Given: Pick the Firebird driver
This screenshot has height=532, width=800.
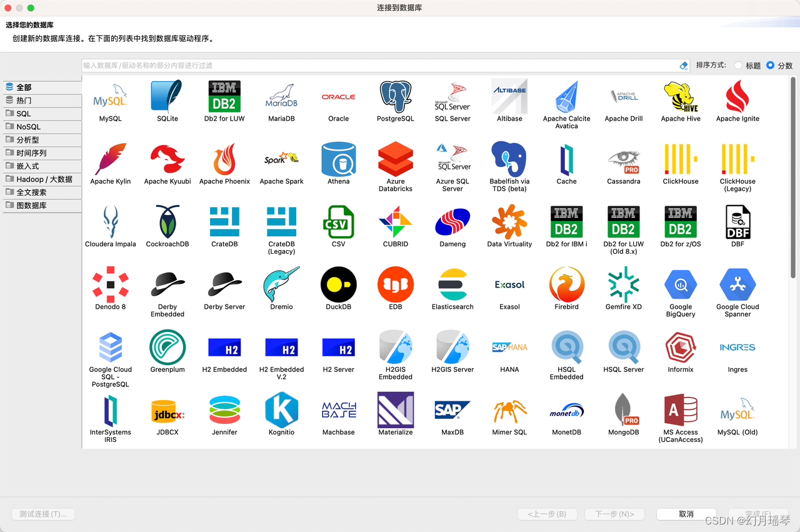Looking at the screenshot, I should [x=566, y=289].
